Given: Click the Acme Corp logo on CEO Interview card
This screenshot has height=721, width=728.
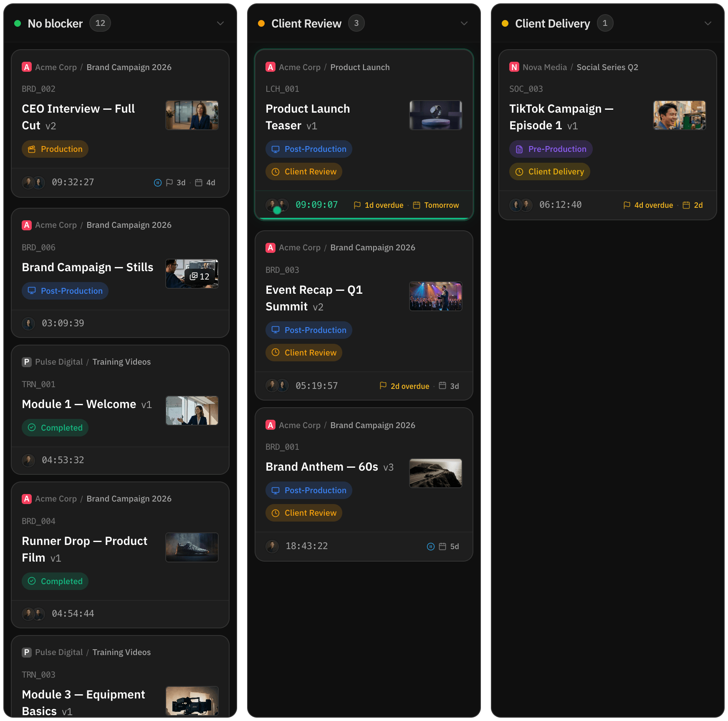Looking at the screenshot, I should point(27,67).
